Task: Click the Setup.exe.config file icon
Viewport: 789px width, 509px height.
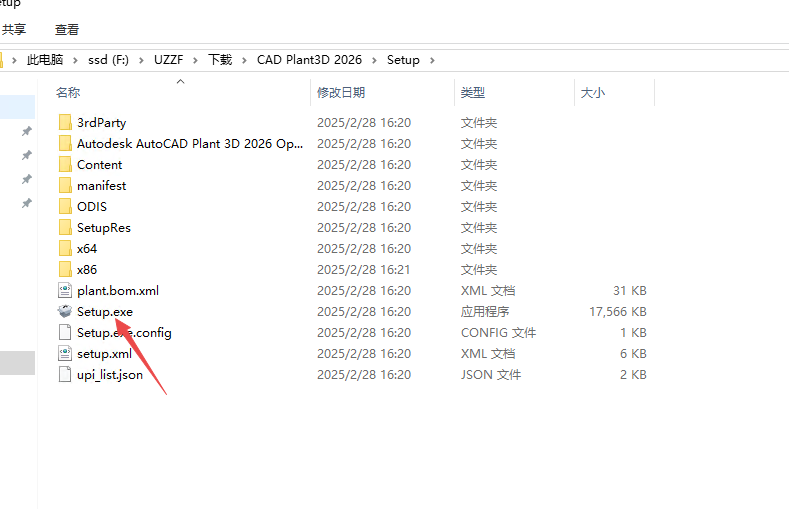Action: pyautogui.click(x=65, y=332)
